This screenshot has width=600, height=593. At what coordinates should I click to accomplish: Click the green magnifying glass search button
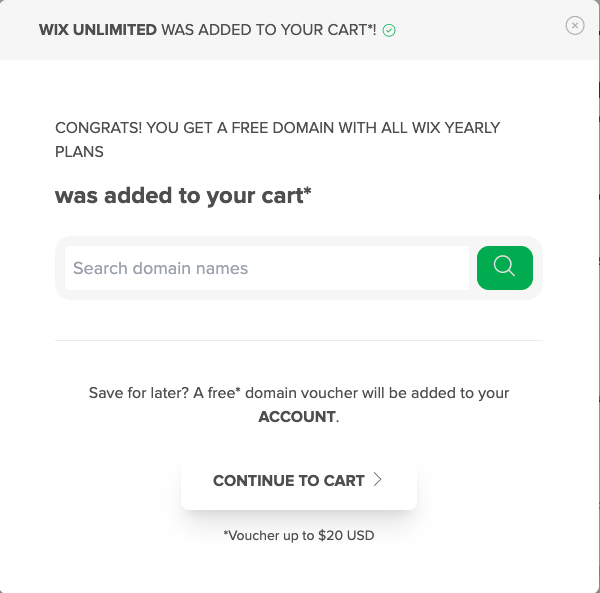click(x=505, y=268)
